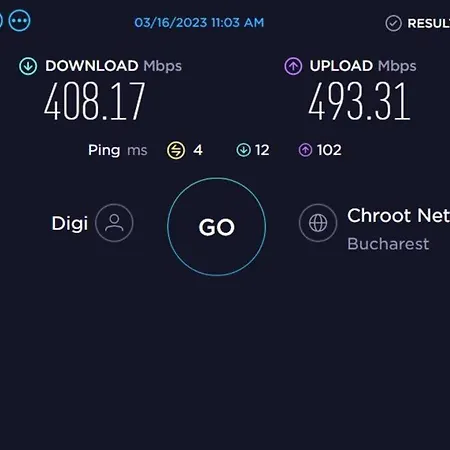Click the Ping ms label

(x=117, y=150)
